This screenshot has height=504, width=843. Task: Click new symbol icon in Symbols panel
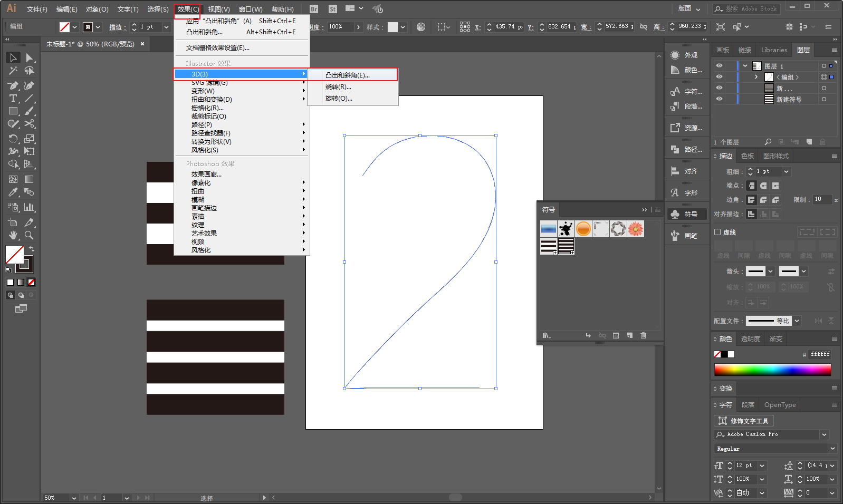click(x=630, y=335)
